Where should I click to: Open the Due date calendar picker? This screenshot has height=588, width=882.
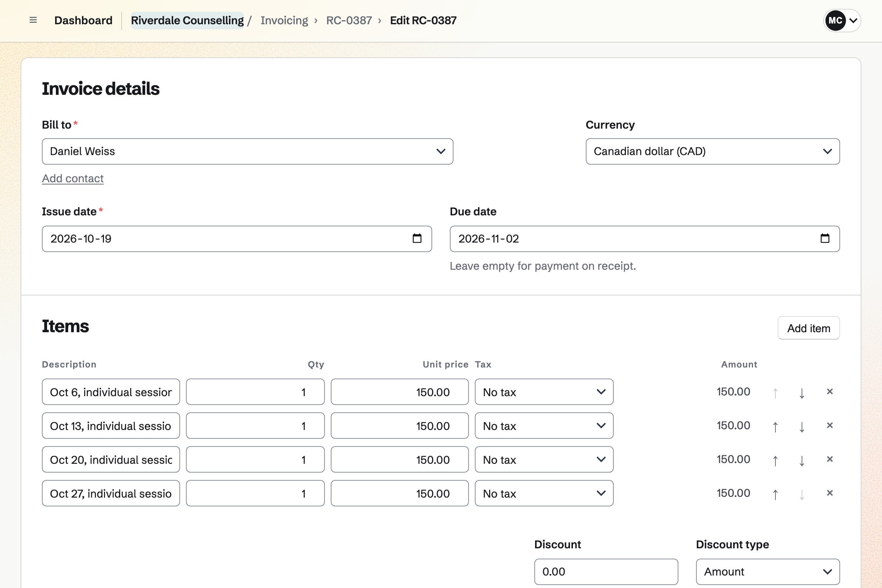pyautogui.click(x=825, y=239)
